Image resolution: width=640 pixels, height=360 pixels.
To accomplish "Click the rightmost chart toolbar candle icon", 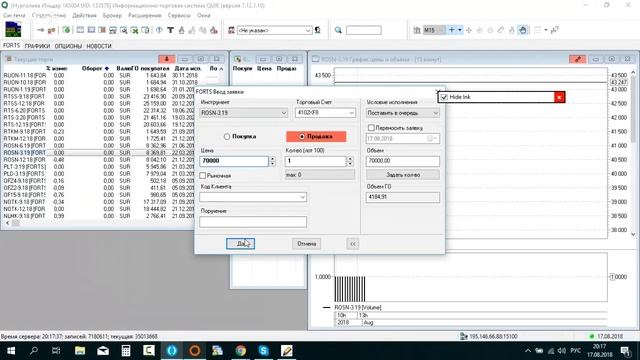I will click(555, 30).
